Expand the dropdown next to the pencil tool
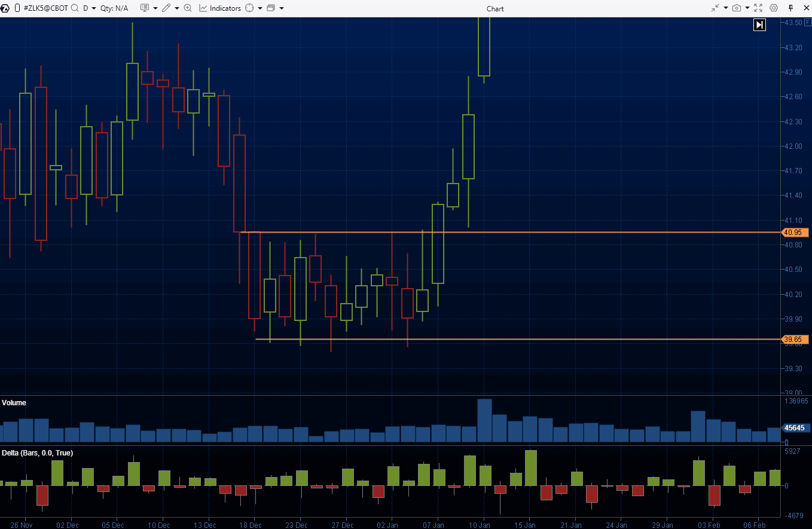The height and width of the screenshot is (529, 812). [176, 8]
